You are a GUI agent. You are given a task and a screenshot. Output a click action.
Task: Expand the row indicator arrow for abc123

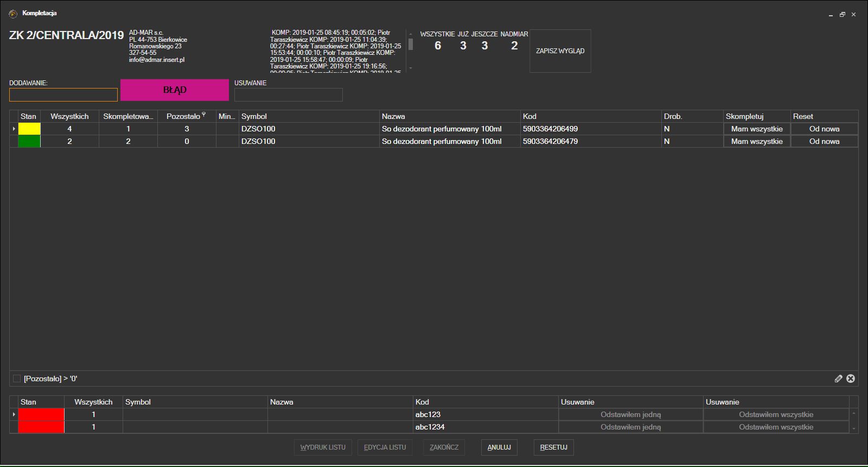(14, 414)
